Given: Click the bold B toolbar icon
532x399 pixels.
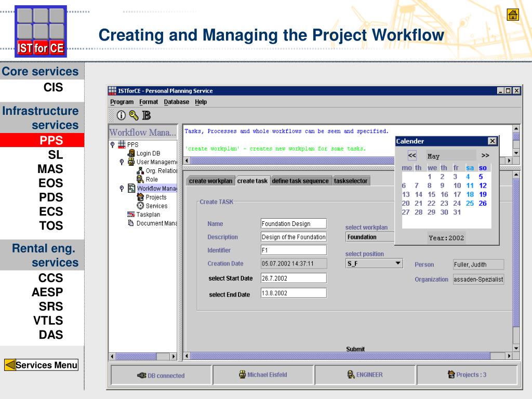Looking at the screenshot, I should pyautogui.click(x=146, y=115).
